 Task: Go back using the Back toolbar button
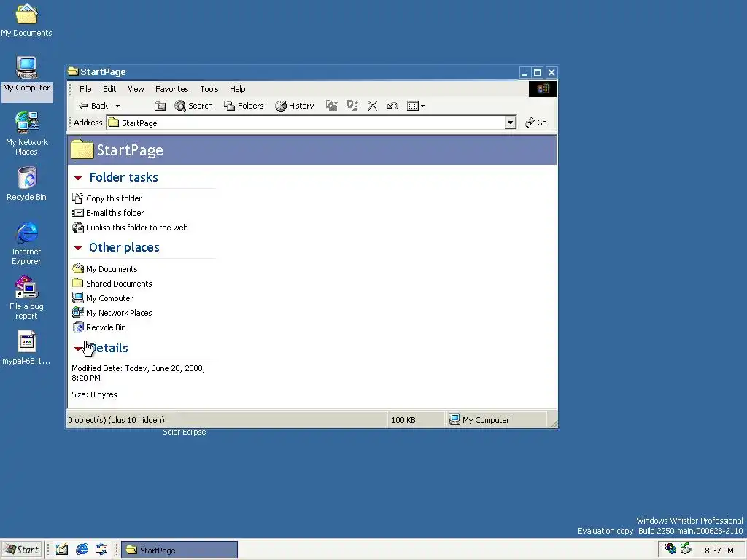[93, 106]
